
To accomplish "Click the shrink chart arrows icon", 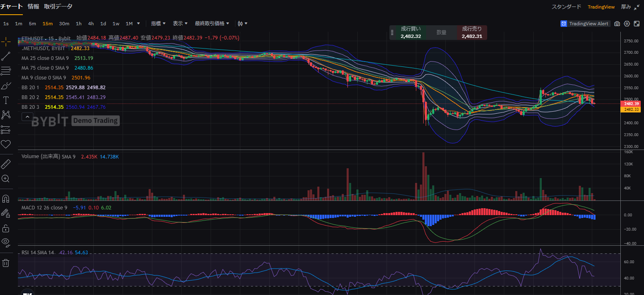I will pos(637,7).
